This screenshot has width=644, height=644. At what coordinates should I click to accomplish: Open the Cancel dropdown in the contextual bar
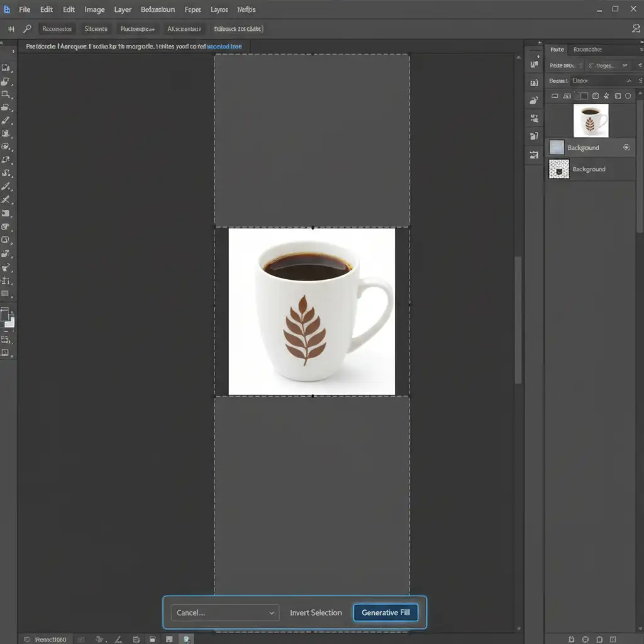[x=225, y=613]
